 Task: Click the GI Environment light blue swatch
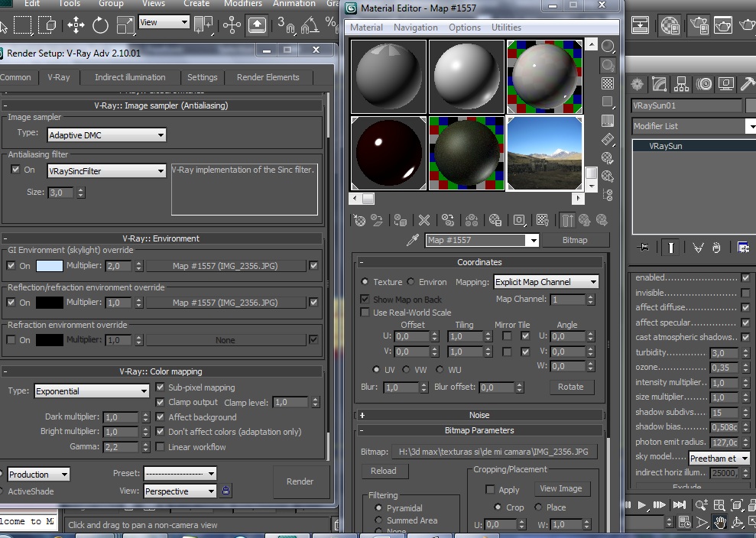click(50, 266)
